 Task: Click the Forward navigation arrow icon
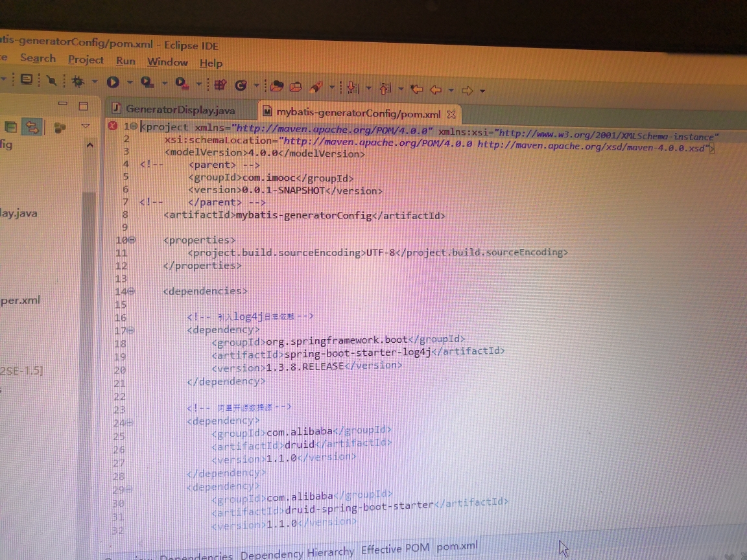(x=467, y=90)
